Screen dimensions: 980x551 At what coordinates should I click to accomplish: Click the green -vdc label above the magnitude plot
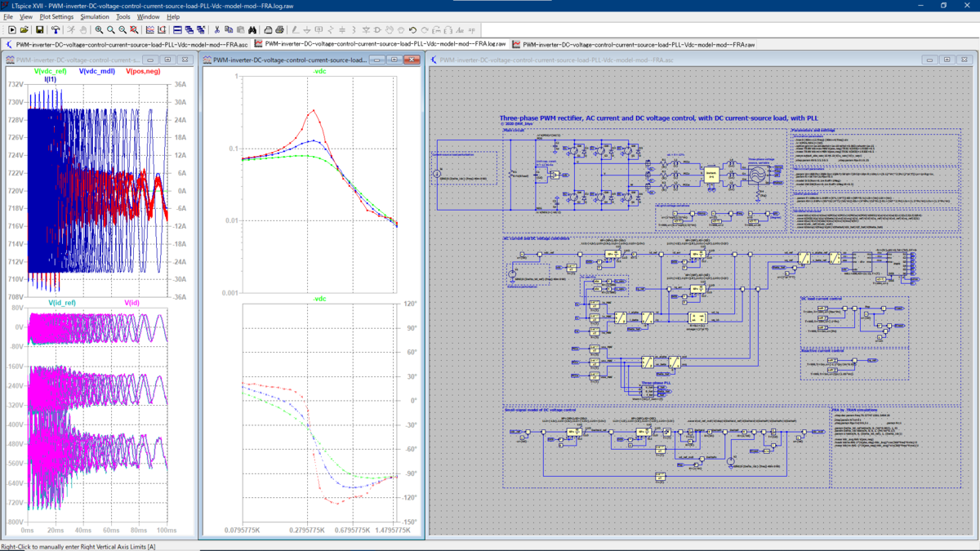pyautogui.click(x=319, y=71)
